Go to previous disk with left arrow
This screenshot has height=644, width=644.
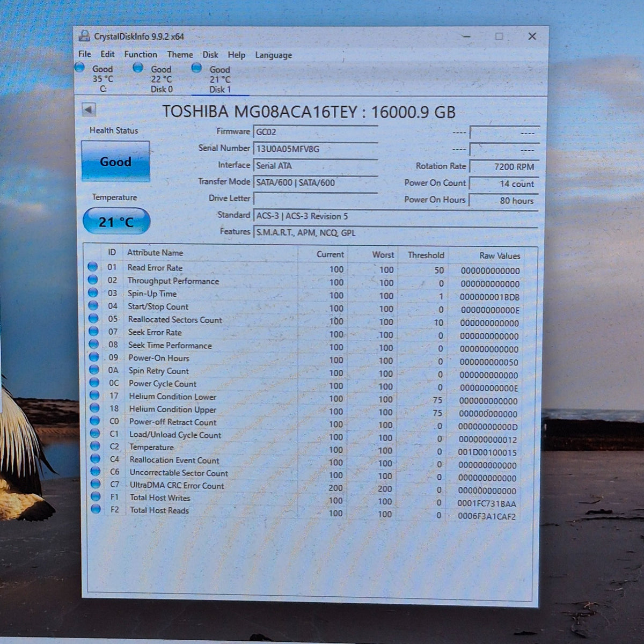(89, 109)
